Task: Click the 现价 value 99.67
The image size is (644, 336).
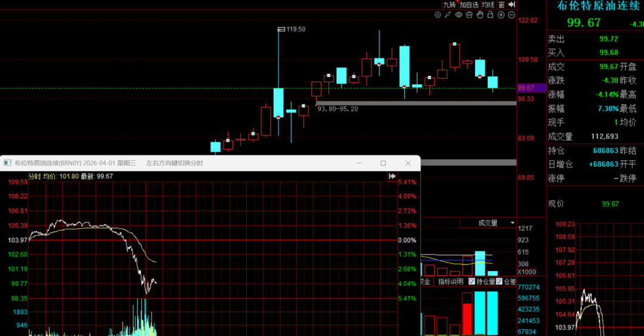Action: (x=611, y=204)
